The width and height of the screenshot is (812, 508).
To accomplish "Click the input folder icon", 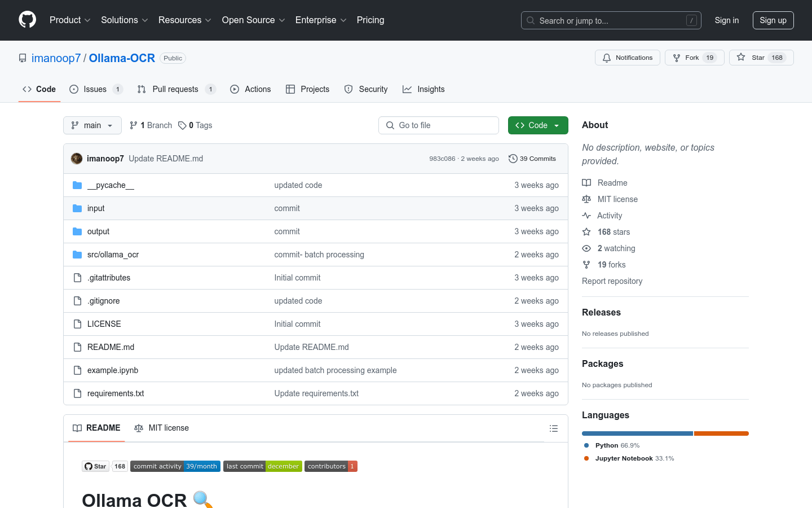I will click(x=77, y=208).
